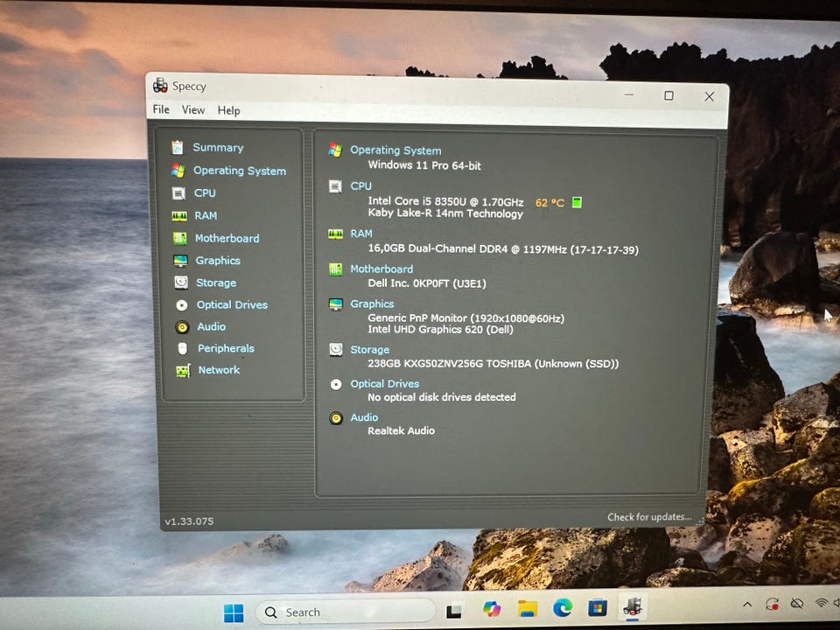
Task: Click the Operating System Windows flag sidebar icon
Action: point(178,171)
